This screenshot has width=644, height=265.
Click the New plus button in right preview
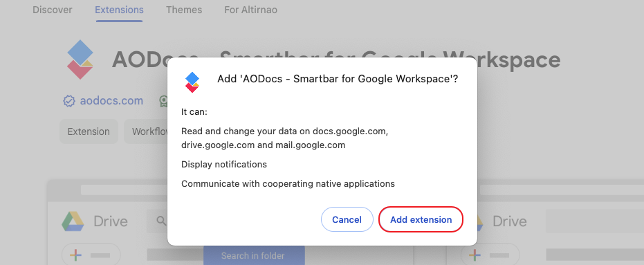pos(490,255)
